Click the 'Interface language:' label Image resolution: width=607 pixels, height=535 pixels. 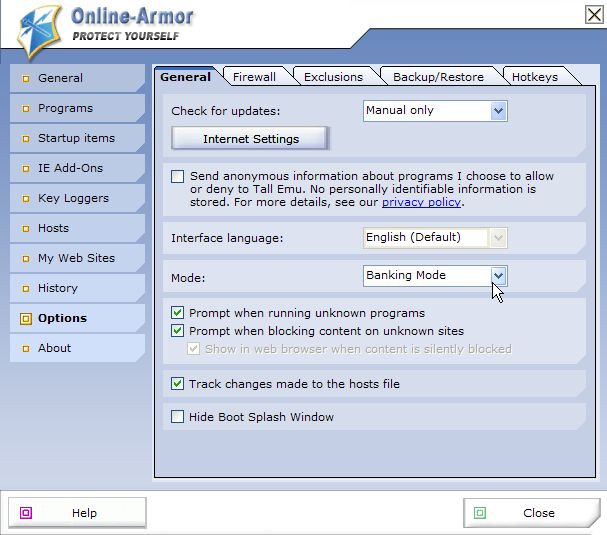pyautogui.click(x=227, y=238)
